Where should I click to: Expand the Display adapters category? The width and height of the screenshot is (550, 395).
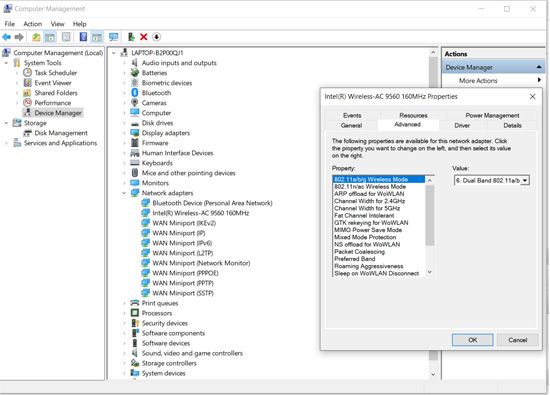point(124,133)
